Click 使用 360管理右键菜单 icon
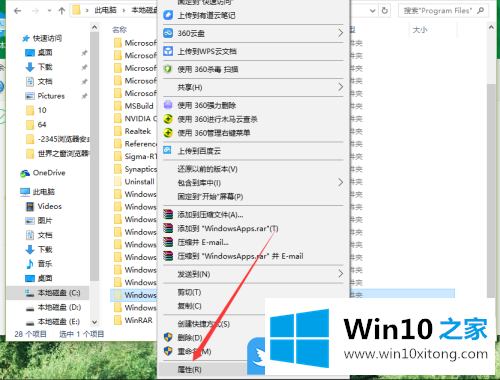Viewport: 500px width, 380px height. 168,133
